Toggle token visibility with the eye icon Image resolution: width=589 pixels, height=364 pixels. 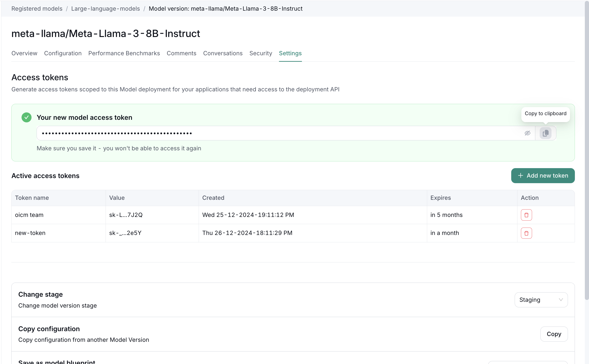(x=527, y=133)
